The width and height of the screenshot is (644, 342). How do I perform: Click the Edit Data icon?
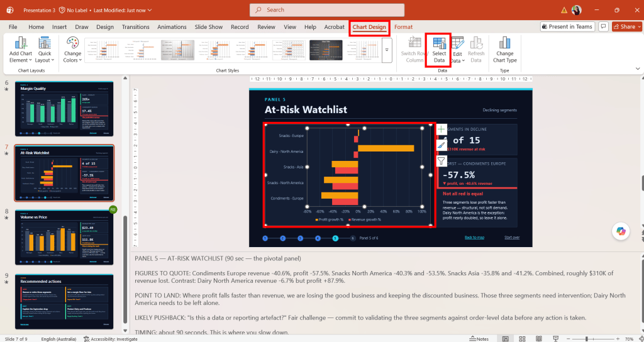click(457, 43)
